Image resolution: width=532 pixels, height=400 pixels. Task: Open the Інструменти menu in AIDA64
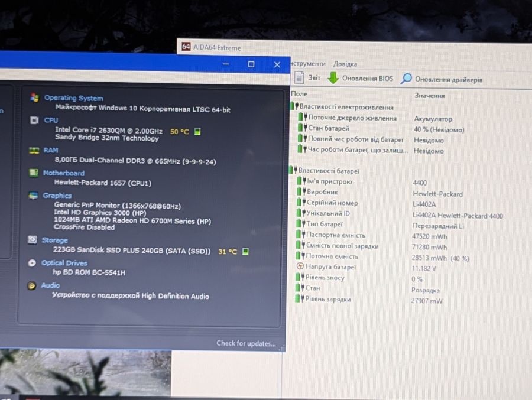[x=308, y=63]
